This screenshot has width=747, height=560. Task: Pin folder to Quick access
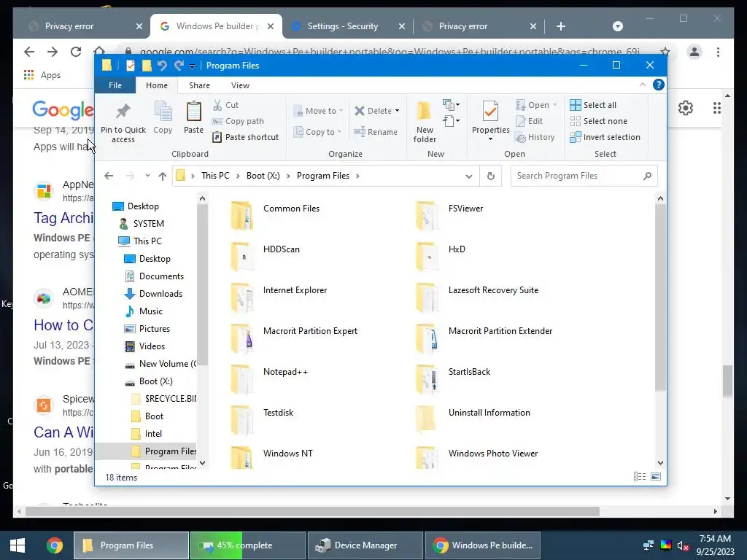tap(123, 122)
